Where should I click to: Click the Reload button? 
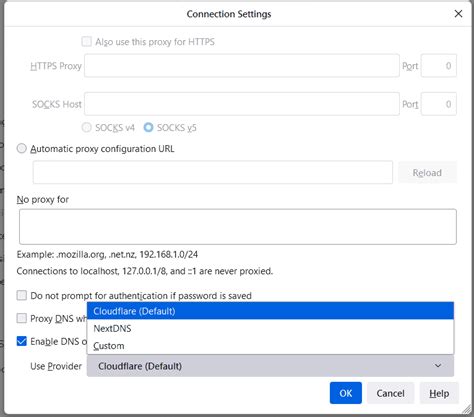(x=427, y=172)
